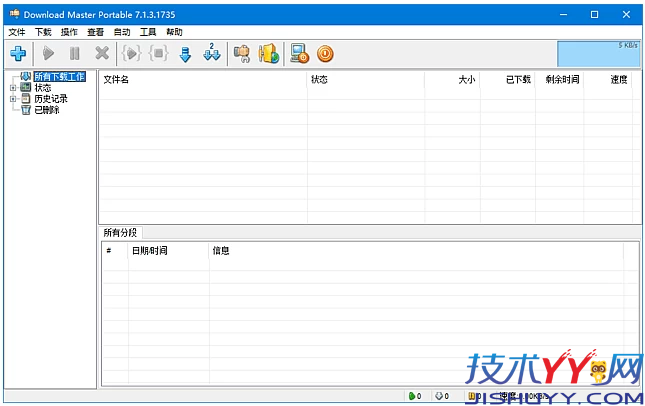Sort by the 已下载 column header
The image size is (645, 406).
[x=508, y=79]
